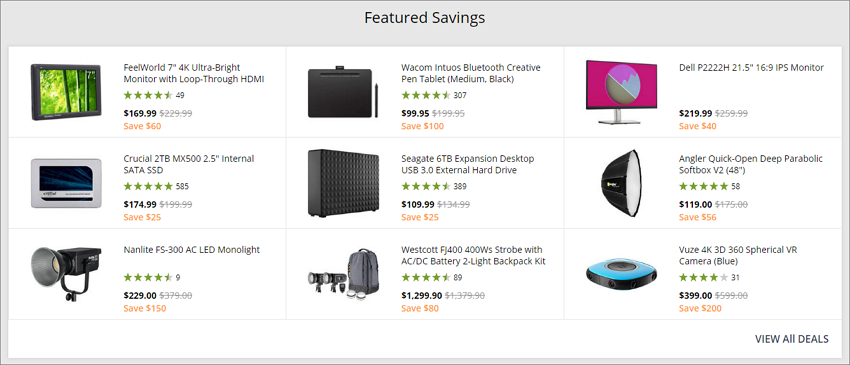Click Nanlite FS-300 AC LED Monolight title
Screen dimensions: 850x365
point(191,250)
